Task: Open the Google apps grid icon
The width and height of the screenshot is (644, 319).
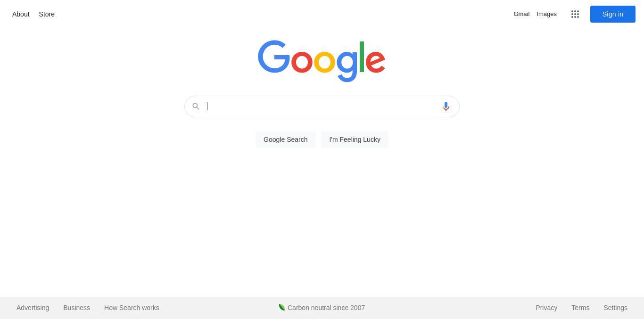Action: click(x=575, y=14)
